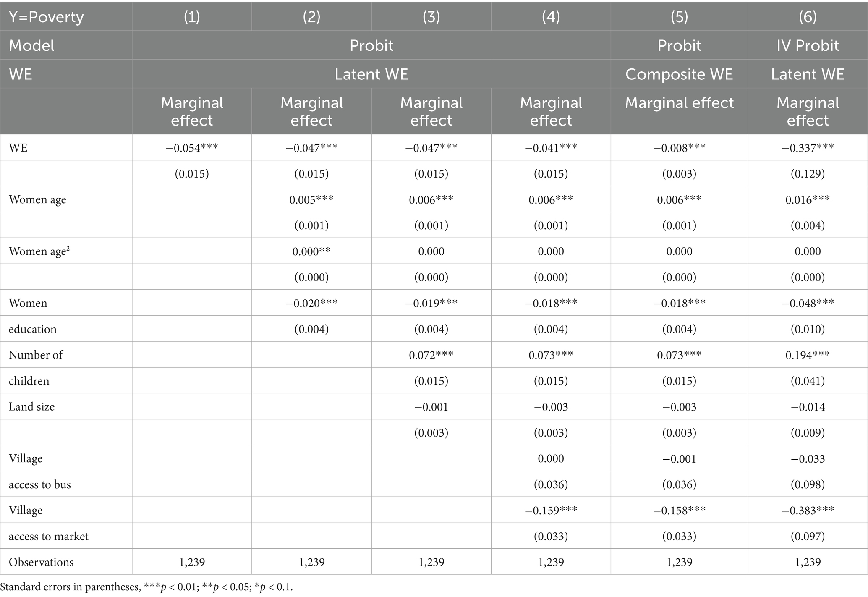Select the 0.000** Women age squared value

pyautogui.click(x=311, y=251)
